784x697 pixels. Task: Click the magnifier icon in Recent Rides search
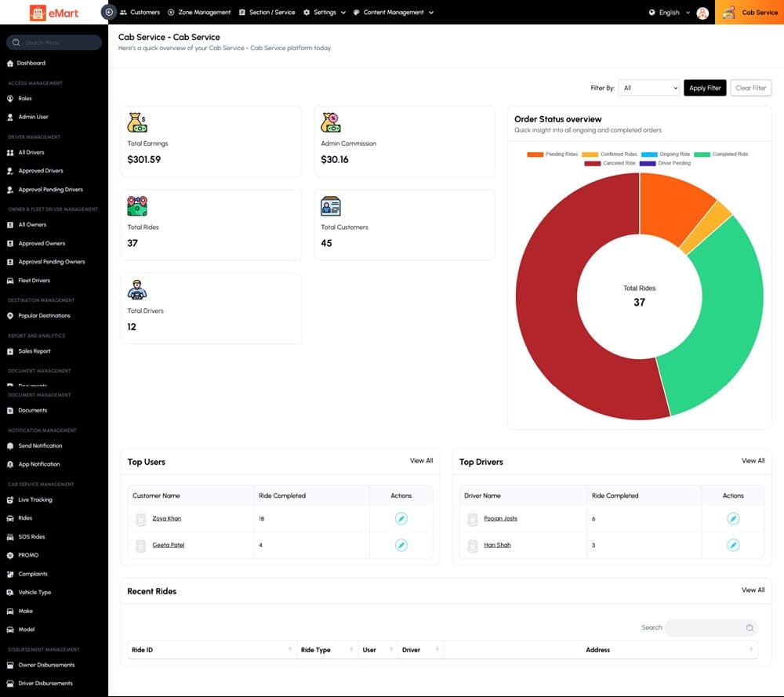pyautogui.click(x=750, y=628)
